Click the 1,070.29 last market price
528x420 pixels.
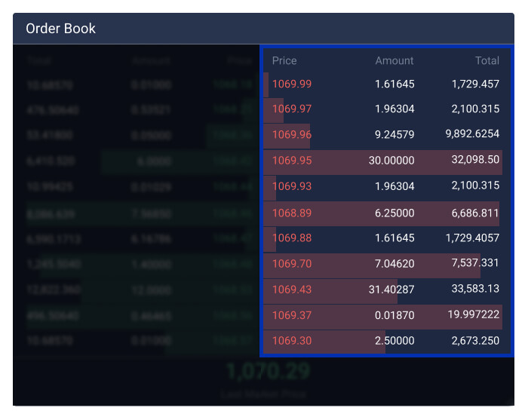click(x=268, y=371)
